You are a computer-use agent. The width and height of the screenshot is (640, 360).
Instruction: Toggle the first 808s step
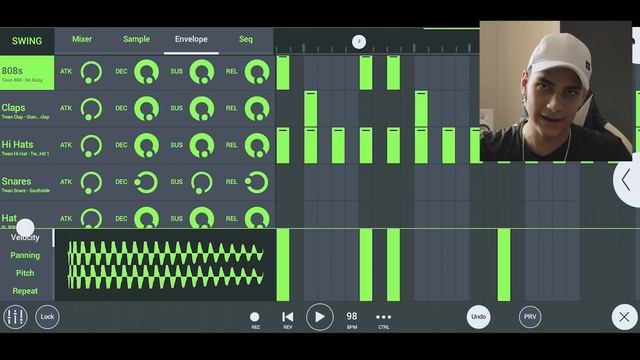[283, 73]
